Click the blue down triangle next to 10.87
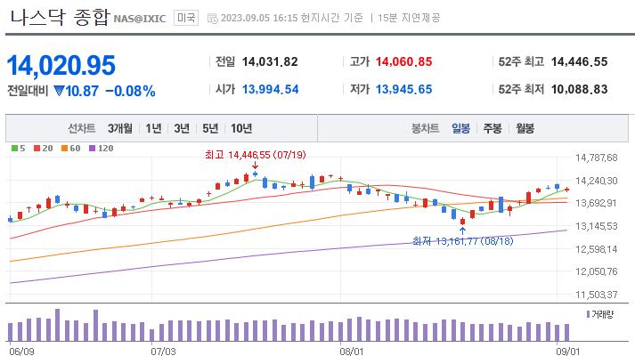 pos(59,91)
